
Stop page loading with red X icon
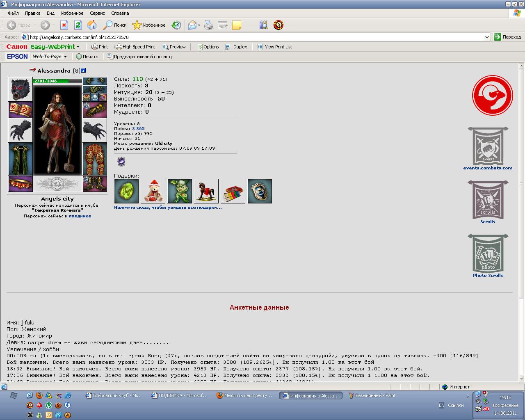[64, 25]
